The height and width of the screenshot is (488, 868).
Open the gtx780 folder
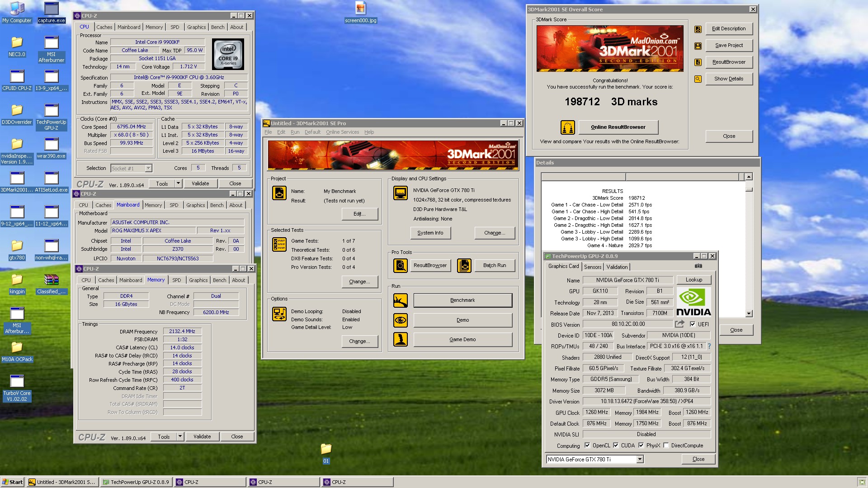(x=17, y=249)
